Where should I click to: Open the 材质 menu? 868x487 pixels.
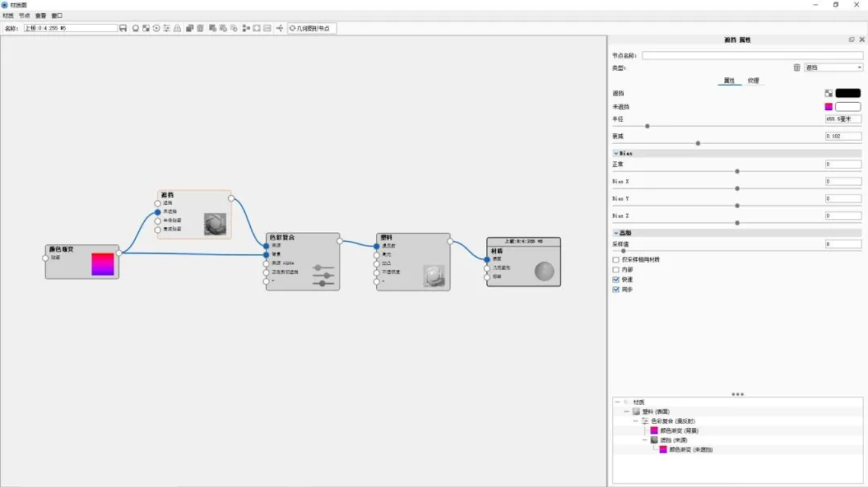pyautogui.click(x=8, y=15)
